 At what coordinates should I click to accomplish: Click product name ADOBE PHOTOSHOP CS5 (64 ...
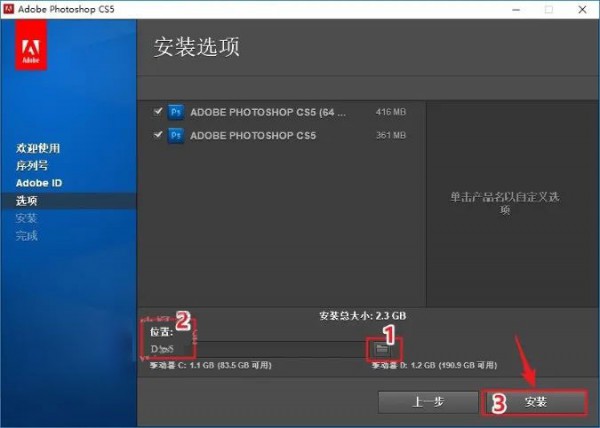268,112
